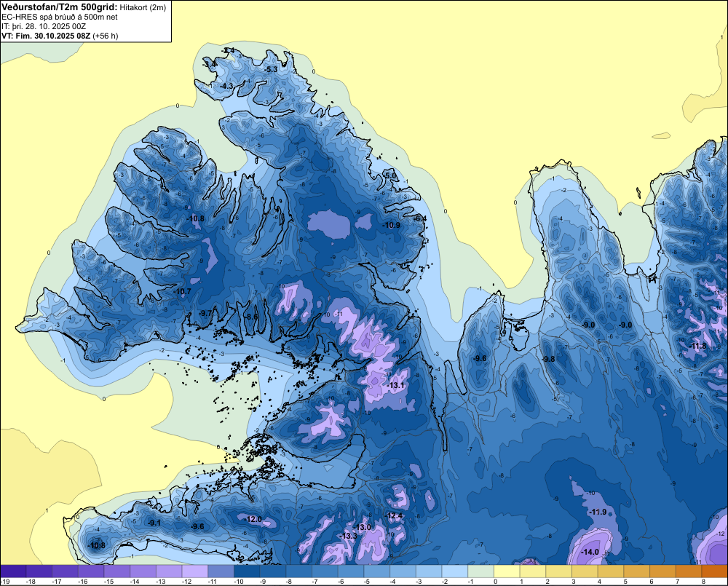728x586 pixels.
Task: Click the -19 label under the legend
Action: click(x=5, y=582)
